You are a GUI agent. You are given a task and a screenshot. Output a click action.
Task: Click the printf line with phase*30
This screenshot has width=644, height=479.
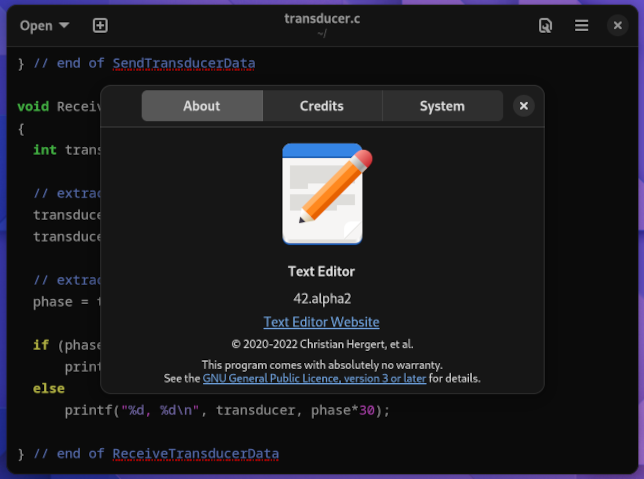pos(227,410)
